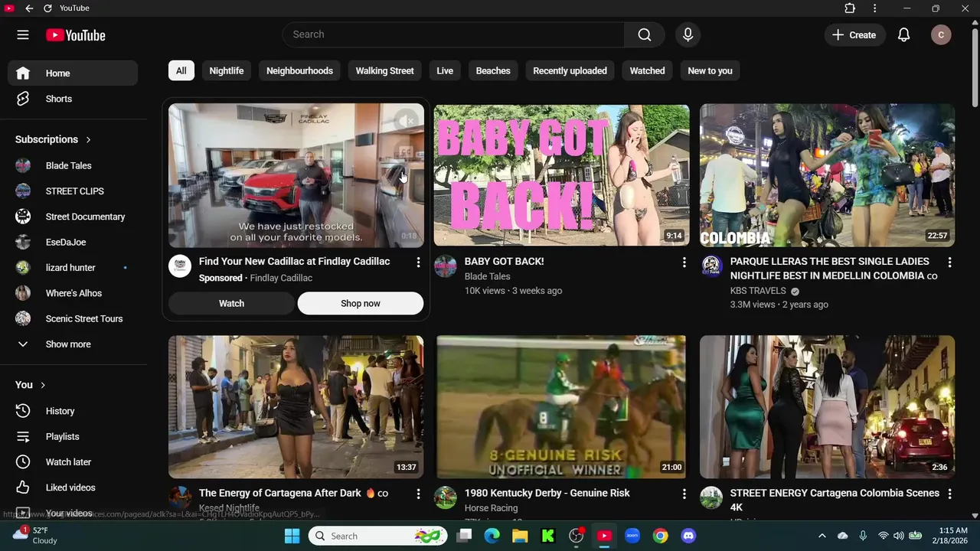Screen dimensions: 980x551
Task: Open the app three-dot menu
Action: click(874, 8)
